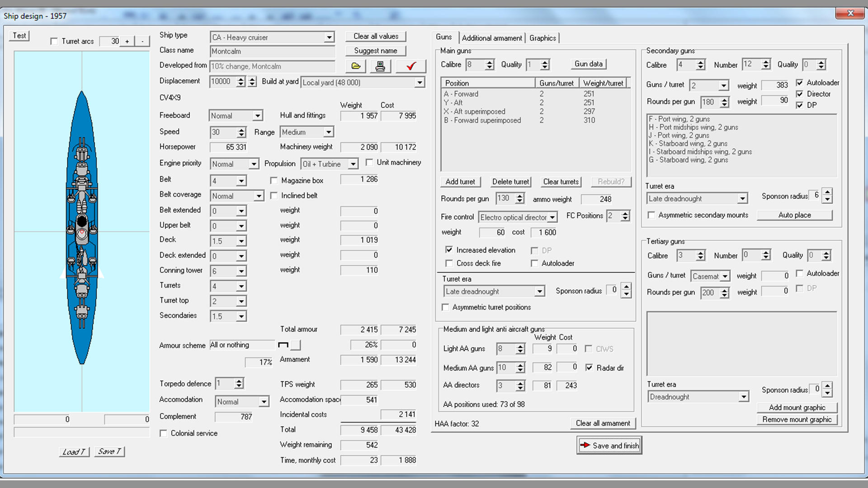Click the open folder icon button
The height and width of the screenshot is (488, 868).
coord(356,66)
